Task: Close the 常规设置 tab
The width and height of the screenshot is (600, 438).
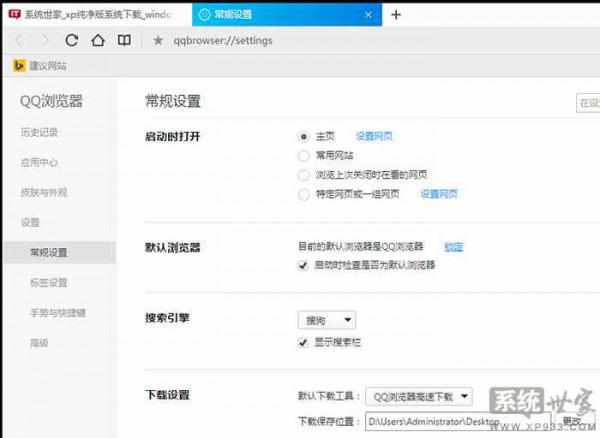Action: pyautogui.click(x=368, y=15)
